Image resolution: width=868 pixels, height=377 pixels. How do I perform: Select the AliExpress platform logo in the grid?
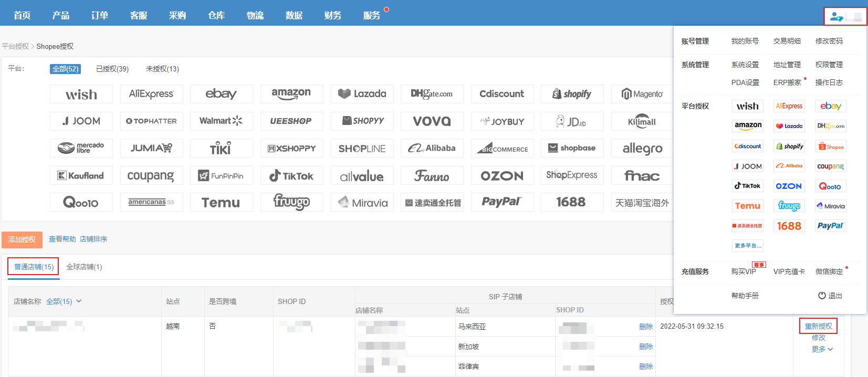pos(151,94)
